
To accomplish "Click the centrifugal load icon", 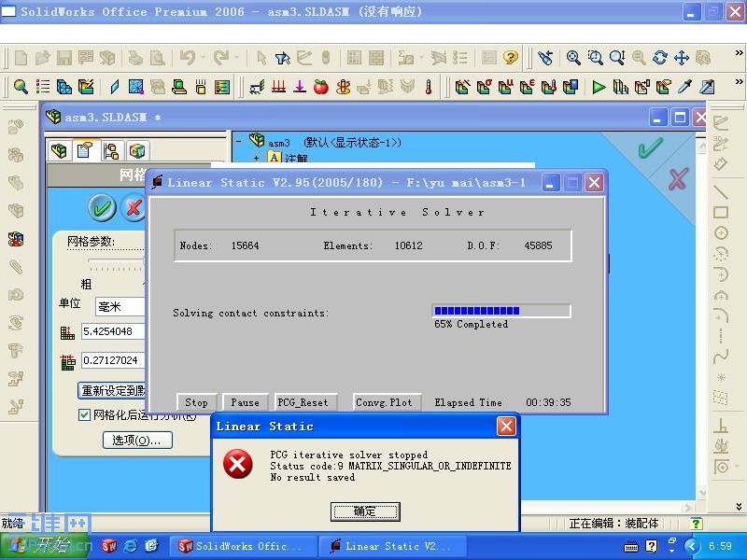I will [343, 87].
